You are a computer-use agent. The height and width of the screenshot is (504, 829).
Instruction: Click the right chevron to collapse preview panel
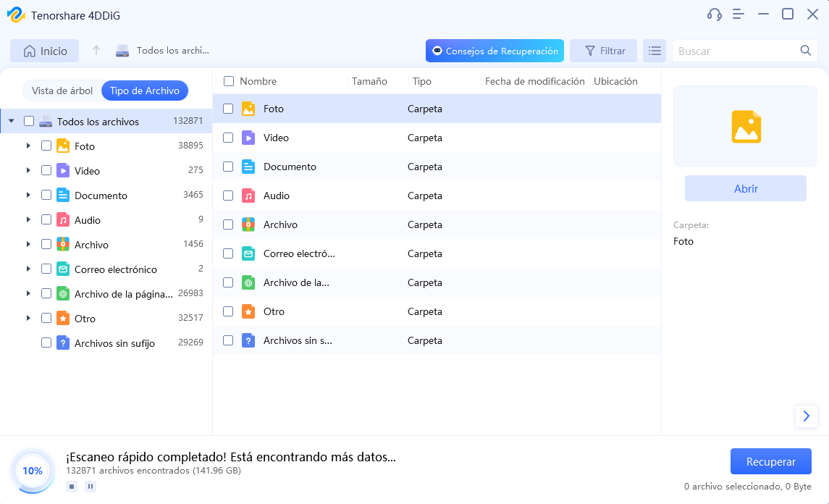click(807, 416)
